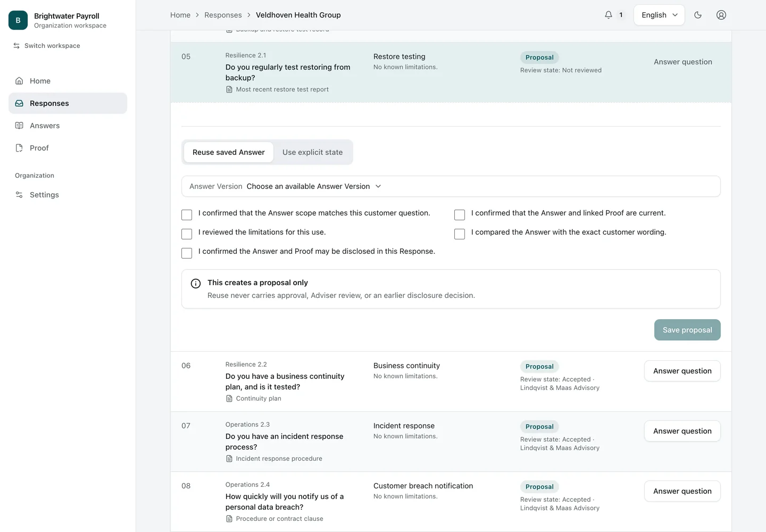Check Answer and Proof may be disclosed box
Screen dimensions: 766x532
pos(187,253)
